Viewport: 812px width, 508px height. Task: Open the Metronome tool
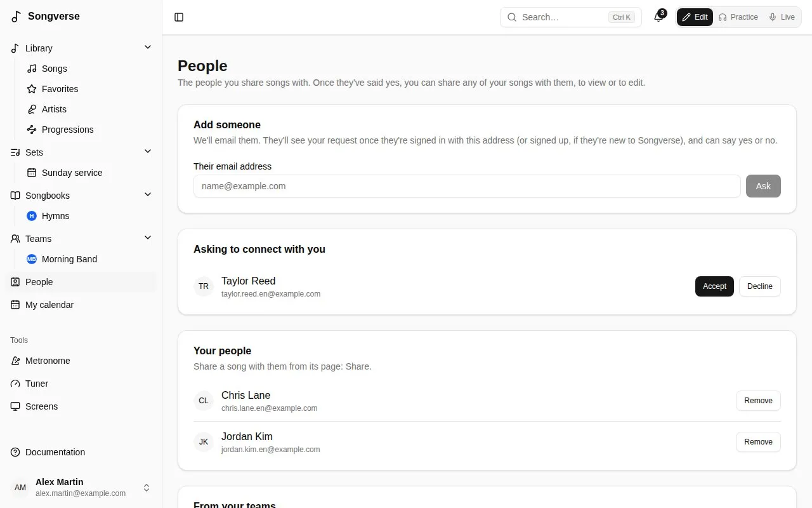coord(81,361)
